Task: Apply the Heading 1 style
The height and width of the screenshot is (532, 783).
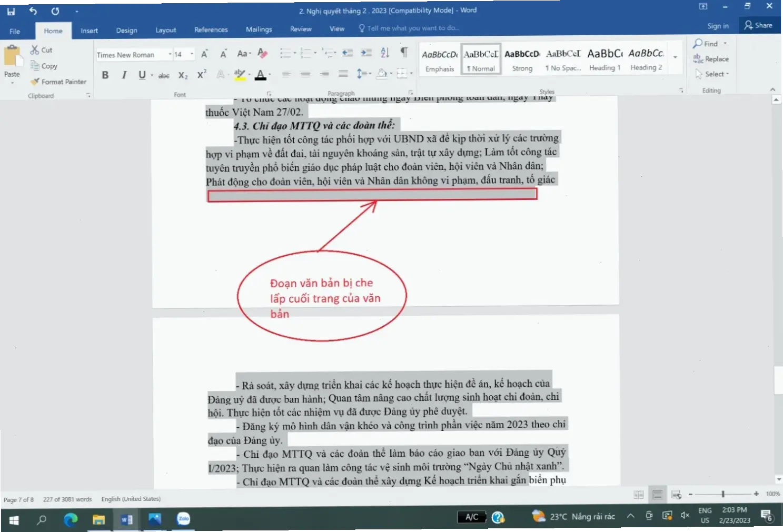Action: pos(604,59)
